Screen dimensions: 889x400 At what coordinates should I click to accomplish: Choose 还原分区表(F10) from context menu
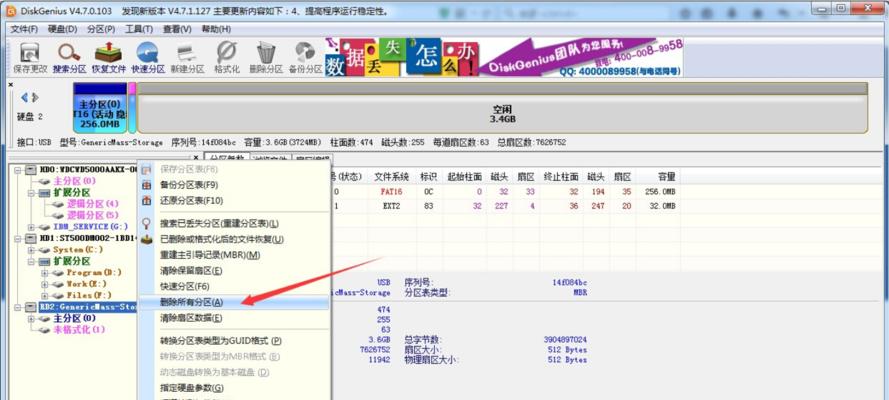point(234,201)
